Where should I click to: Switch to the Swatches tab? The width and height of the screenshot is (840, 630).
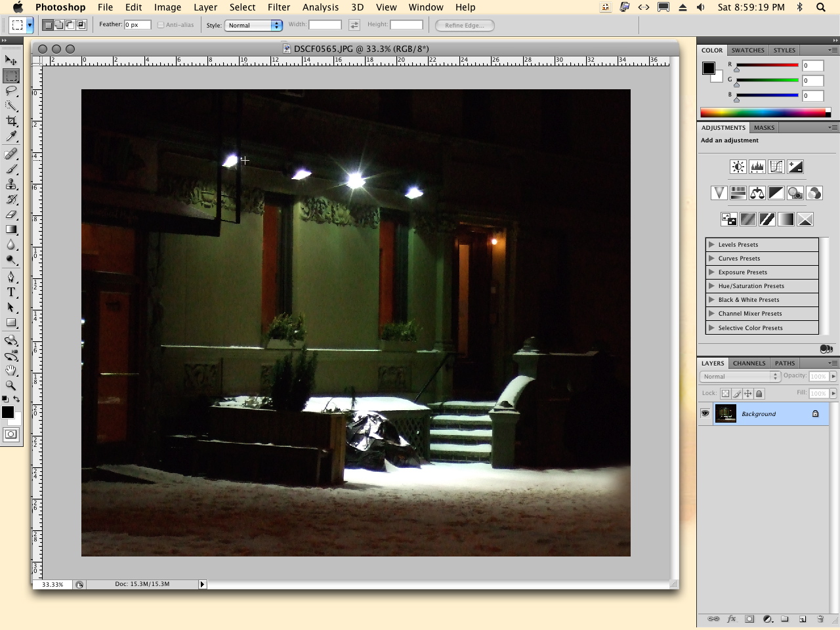(x=748, y=50)
